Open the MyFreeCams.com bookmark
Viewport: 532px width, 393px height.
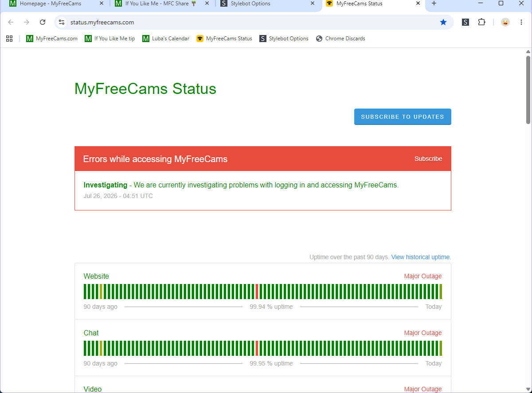(52, 39)
